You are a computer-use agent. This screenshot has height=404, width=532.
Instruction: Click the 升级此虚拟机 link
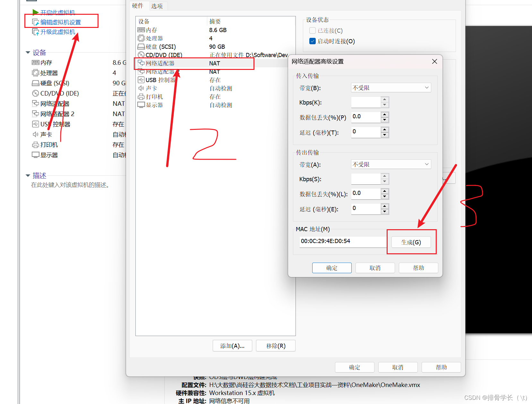58,32
